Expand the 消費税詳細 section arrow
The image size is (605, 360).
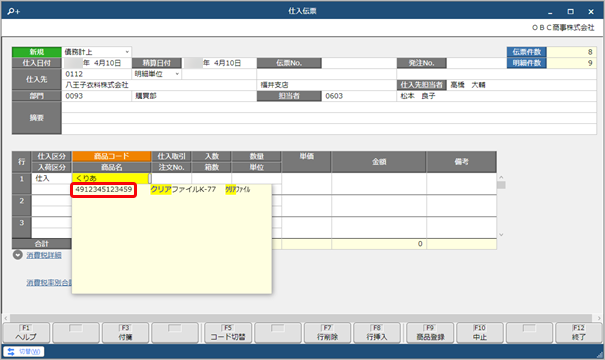coord(18,255)
